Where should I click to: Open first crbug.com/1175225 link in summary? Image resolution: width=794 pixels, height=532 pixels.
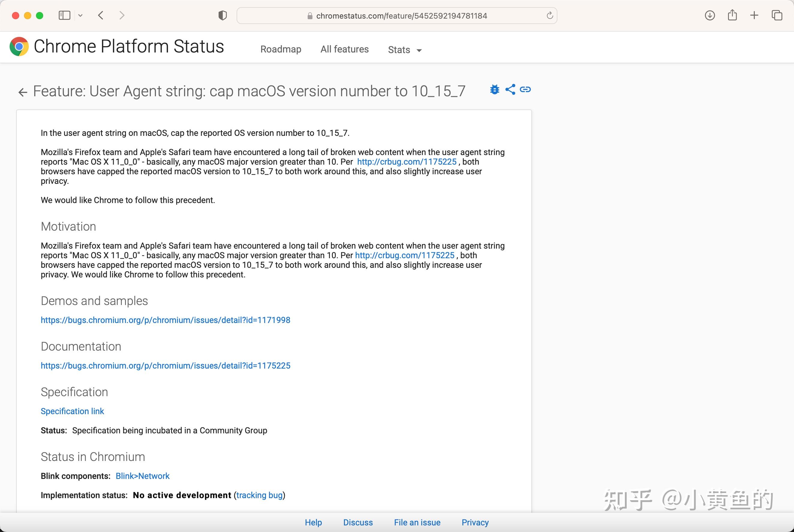click(x=407, y=162)
